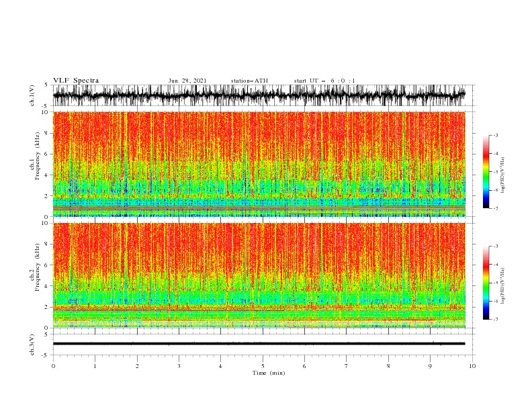Select the "ch.3(V)" axis label

click(x=32, y=345)
